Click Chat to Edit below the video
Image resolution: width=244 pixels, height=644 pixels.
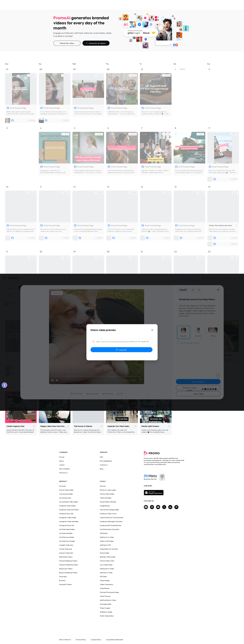pos(77,394)
